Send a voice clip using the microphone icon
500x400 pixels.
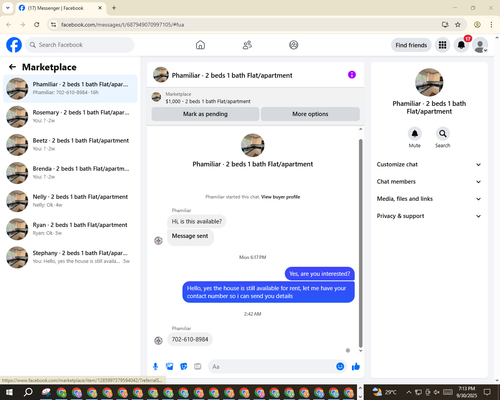pos(155,367)
